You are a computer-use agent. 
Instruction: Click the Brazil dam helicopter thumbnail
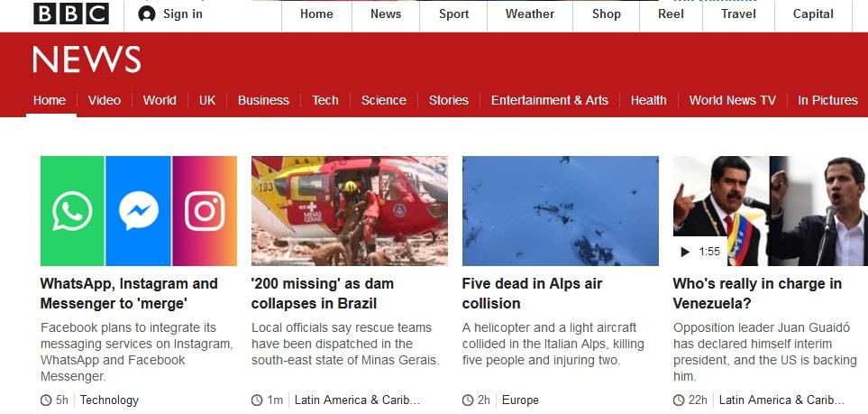pyautogui.click(x=350, y=211)
